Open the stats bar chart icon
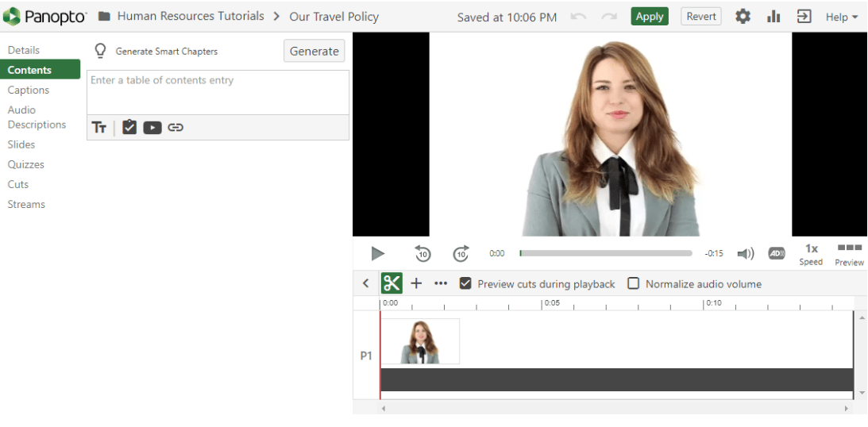The width and height of the screenshot is (868, 427). click(x=773, y=17)
